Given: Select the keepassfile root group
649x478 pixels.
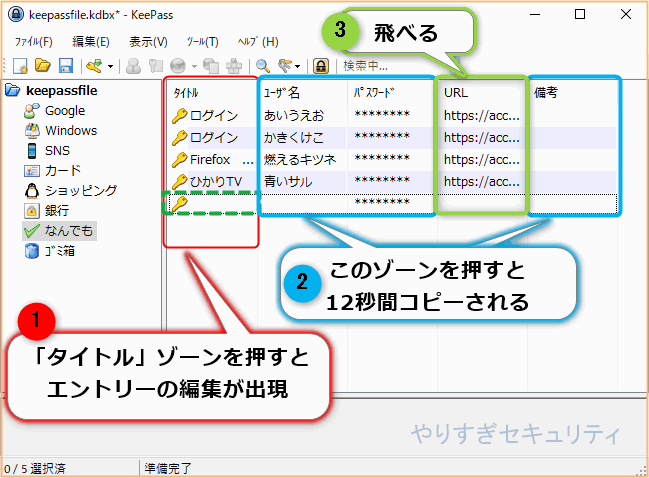Looking at the screenshot, I should tap(62, 91).
